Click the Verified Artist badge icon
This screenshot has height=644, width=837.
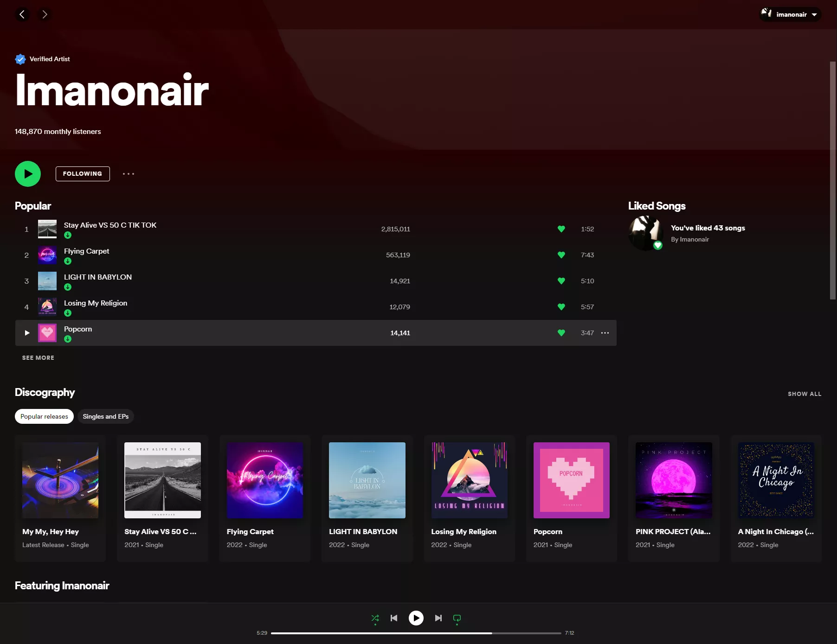(20, 59)
